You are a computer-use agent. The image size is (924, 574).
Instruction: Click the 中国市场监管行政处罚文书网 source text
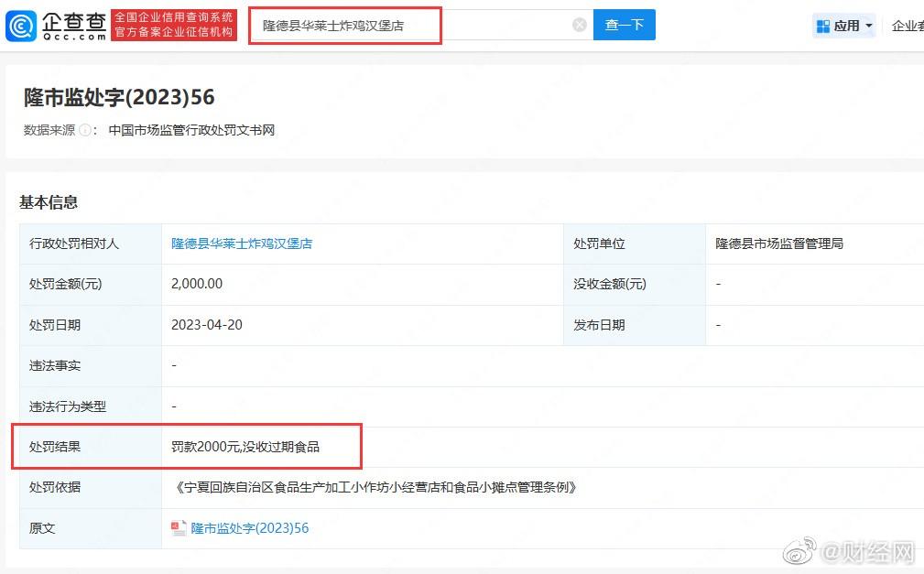pos(191,130)
